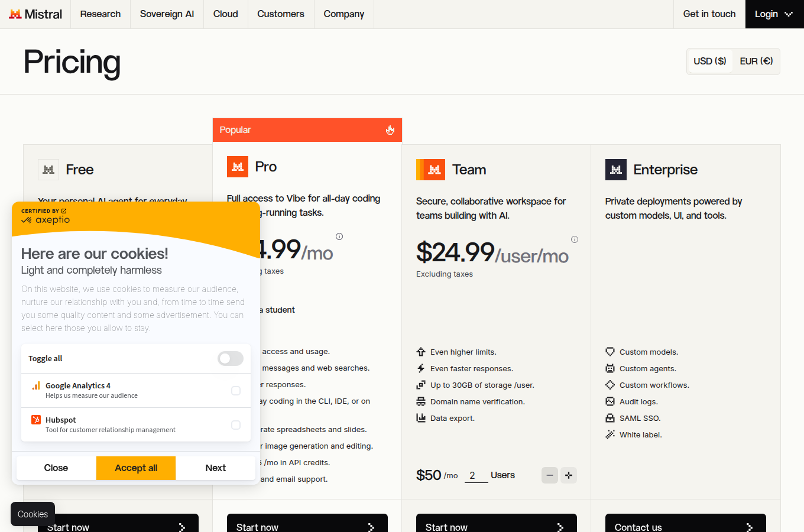Click Close in cookie dialog
The height and width of the screenshot is (532, 804).
coord(56,468)
